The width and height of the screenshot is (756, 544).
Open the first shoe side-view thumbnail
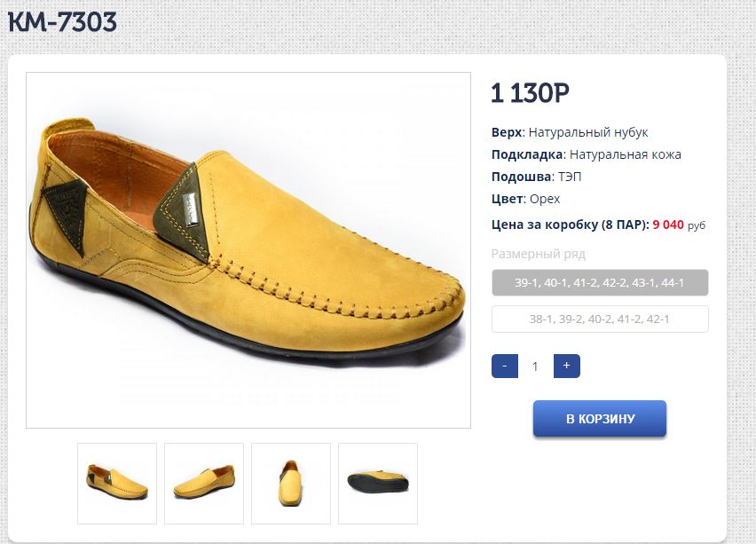pos(117,483)
